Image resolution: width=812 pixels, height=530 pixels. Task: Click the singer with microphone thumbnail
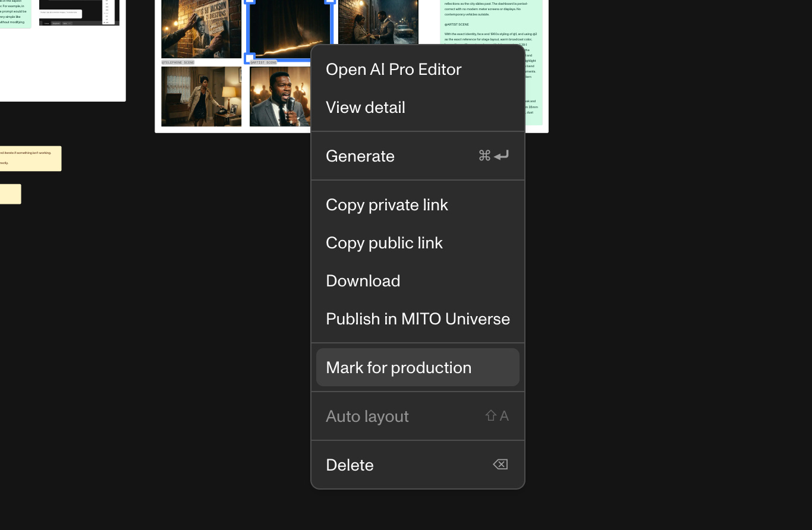(279, 96)
